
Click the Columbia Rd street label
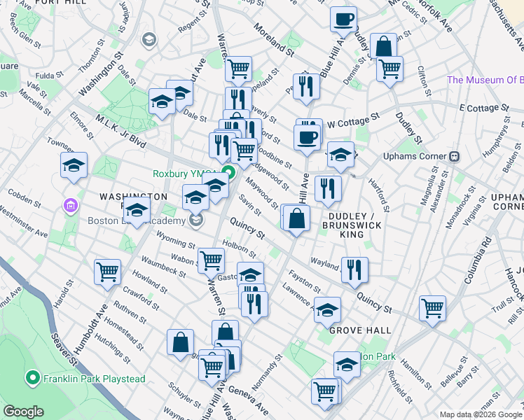(478, 260)
